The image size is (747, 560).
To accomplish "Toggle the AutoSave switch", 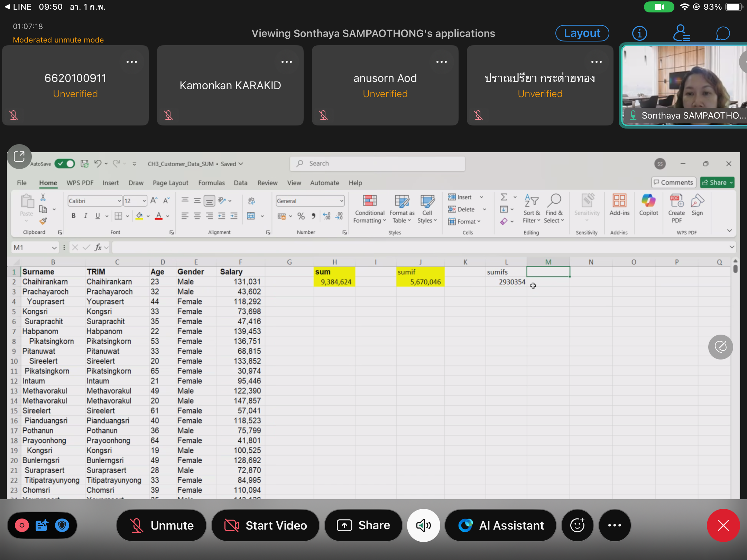I will click(x=65, y=164).
